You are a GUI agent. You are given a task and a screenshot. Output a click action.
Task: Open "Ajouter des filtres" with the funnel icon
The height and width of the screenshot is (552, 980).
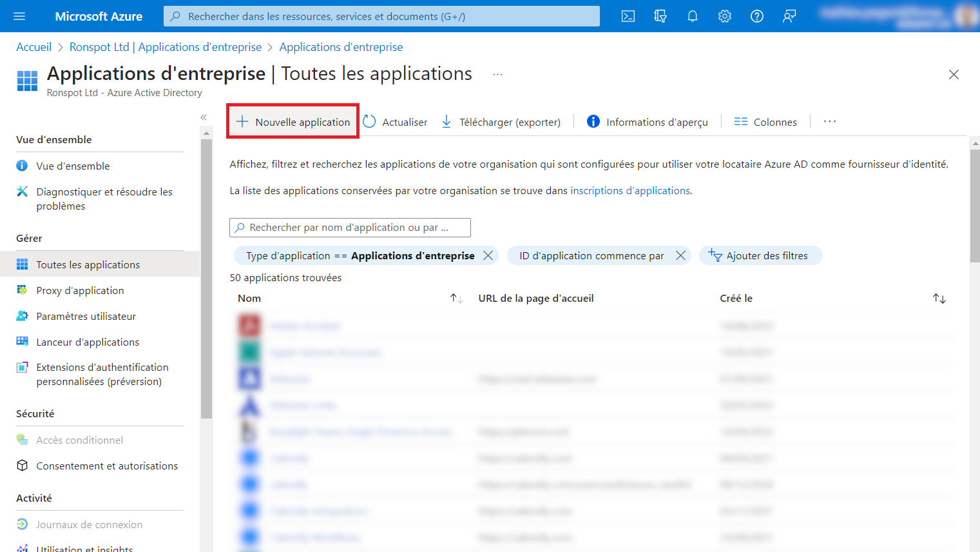click(x=760, y=255)
